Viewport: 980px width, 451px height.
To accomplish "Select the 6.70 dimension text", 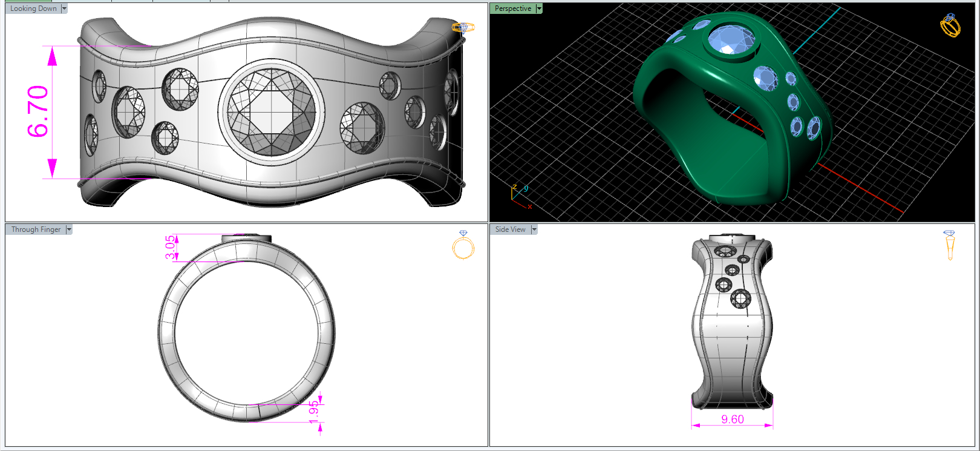I will 38,111.
